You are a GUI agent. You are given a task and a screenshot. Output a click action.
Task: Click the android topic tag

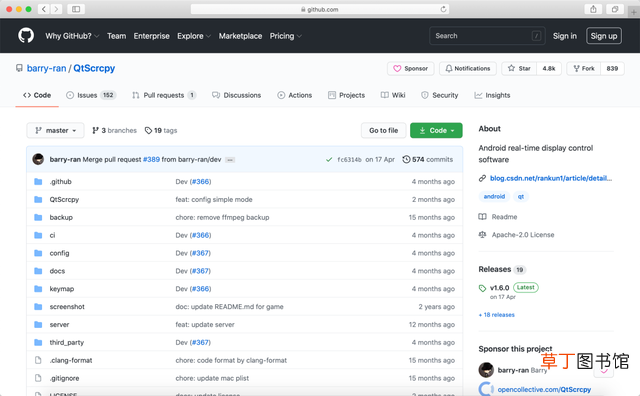coord(494,196)
